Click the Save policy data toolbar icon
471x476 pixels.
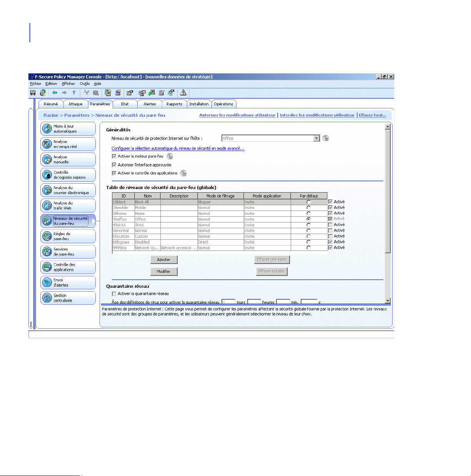[x=33, y=93]
